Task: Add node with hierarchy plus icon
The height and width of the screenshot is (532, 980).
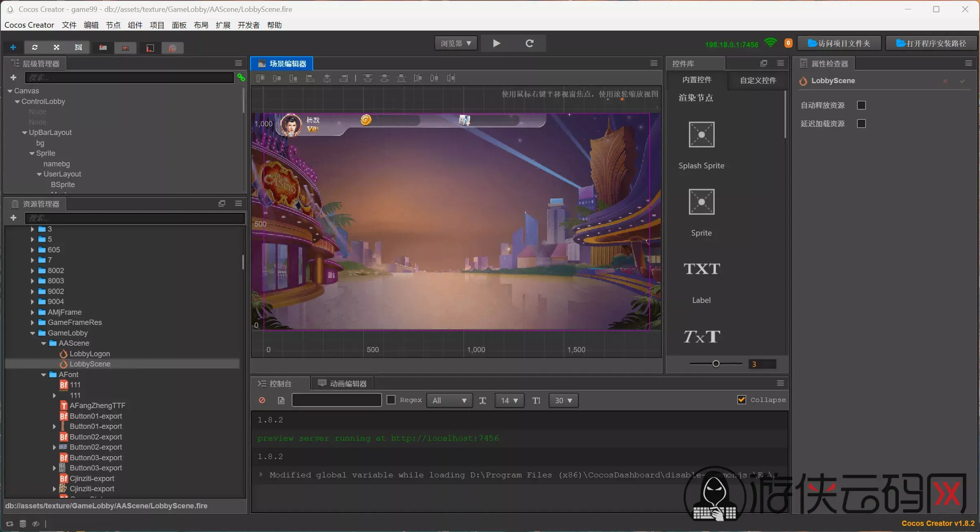Action: (x=13, y=77)
